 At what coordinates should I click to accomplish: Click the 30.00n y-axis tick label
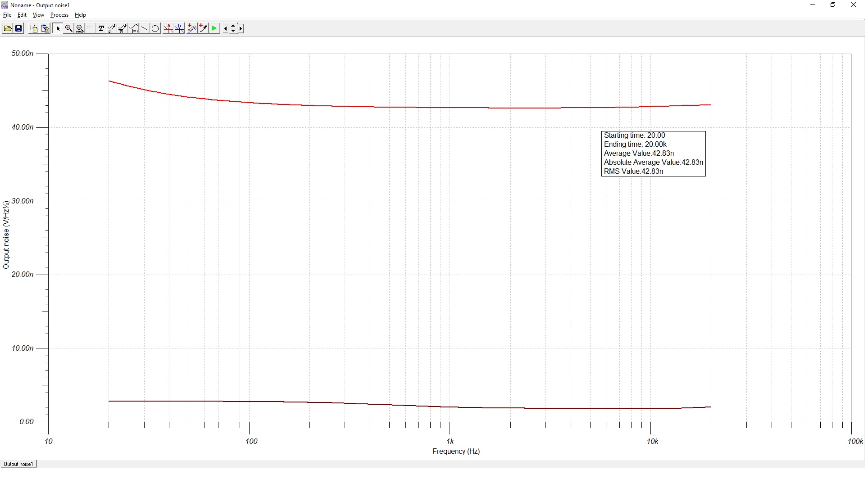23,201
